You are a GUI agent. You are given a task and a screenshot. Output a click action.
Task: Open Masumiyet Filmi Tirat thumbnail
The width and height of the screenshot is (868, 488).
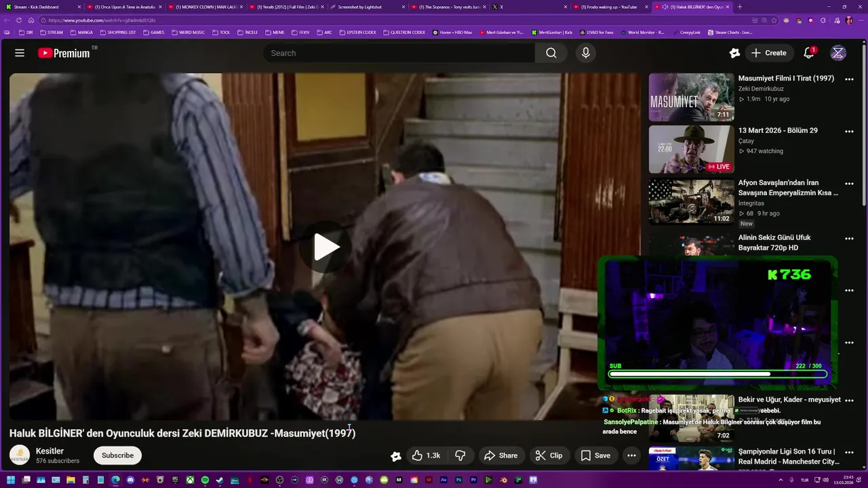691,97
